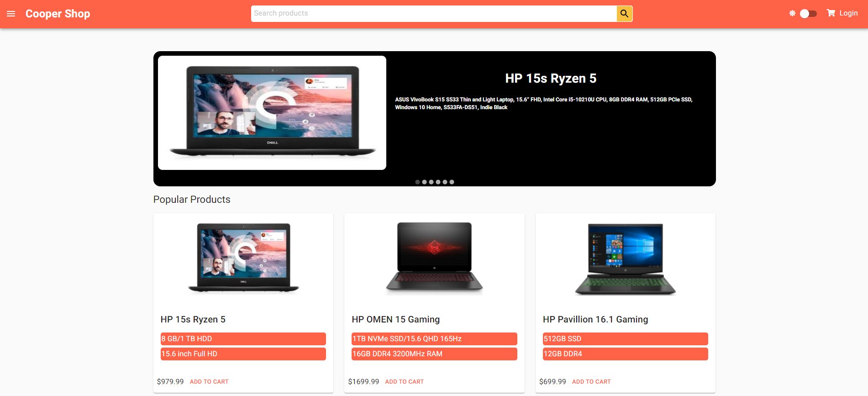868x396 pixels.
Task: Click the $1699.99 price
Action: pos(363,382)
